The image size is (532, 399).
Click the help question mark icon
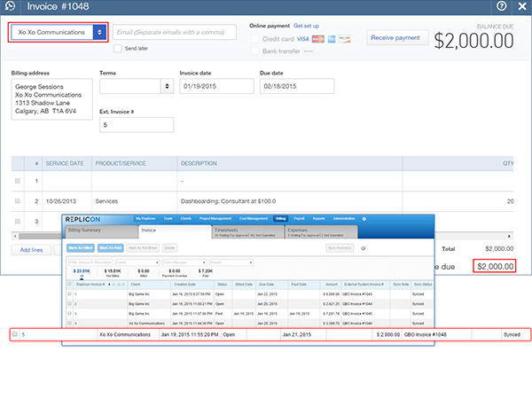501,6
